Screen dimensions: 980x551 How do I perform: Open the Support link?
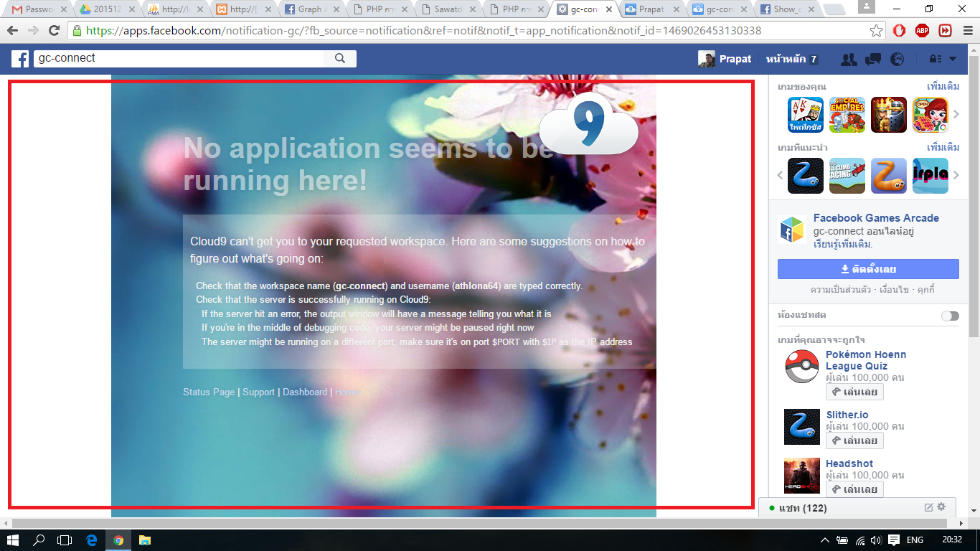coord(258,392)
